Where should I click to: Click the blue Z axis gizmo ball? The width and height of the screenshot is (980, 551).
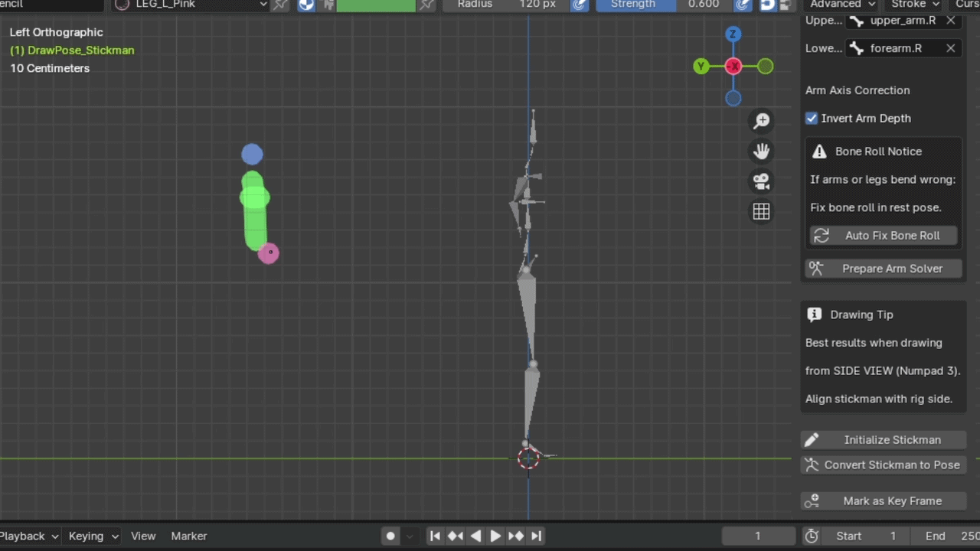coord(733,34)
